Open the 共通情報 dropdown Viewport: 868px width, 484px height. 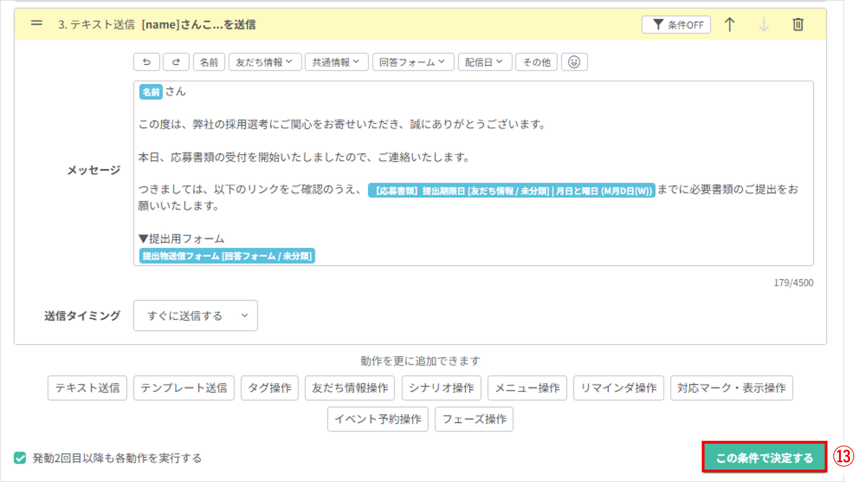click(336, 62)
